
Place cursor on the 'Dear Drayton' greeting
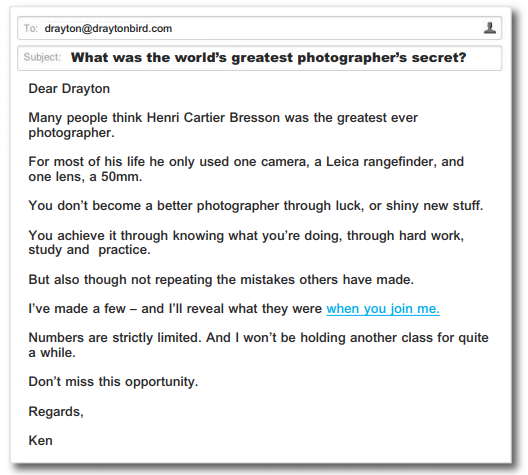pos(69,89)
